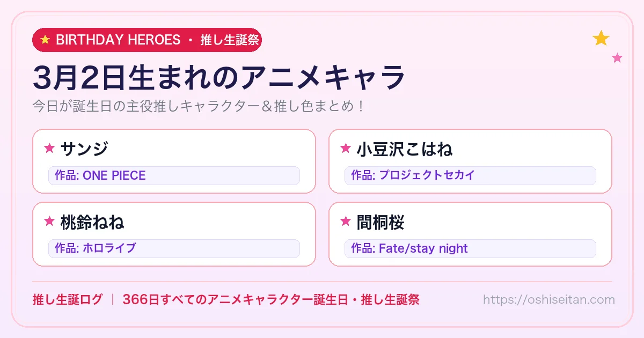The image size is (644, 338).
Task: Click the large gold star decoration
Action: click(x=601, y=38)
